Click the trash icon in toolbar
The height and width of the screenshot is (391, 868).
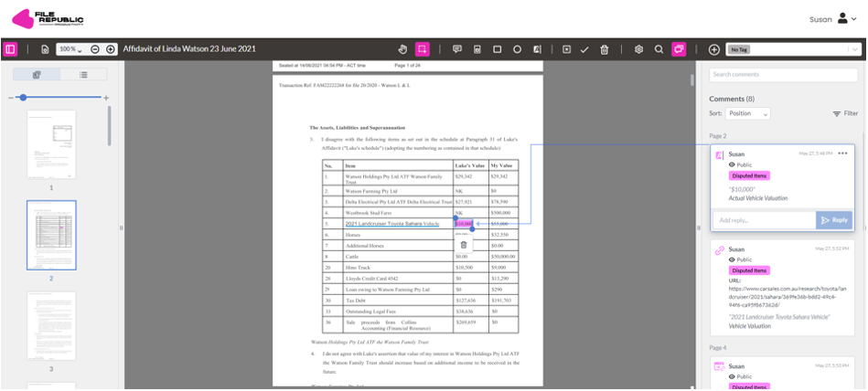(x=605, y=49)
